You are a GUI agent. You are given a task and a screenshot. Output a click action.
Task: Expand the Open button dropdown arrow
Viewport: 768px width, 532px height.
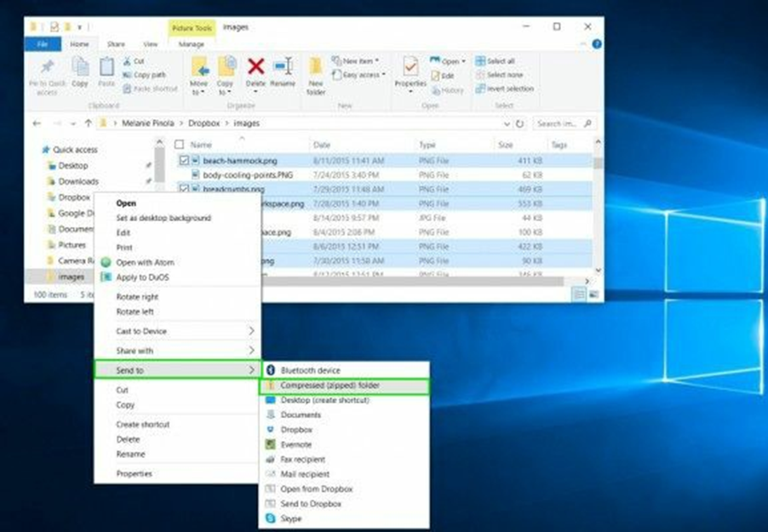pos(463,61)
